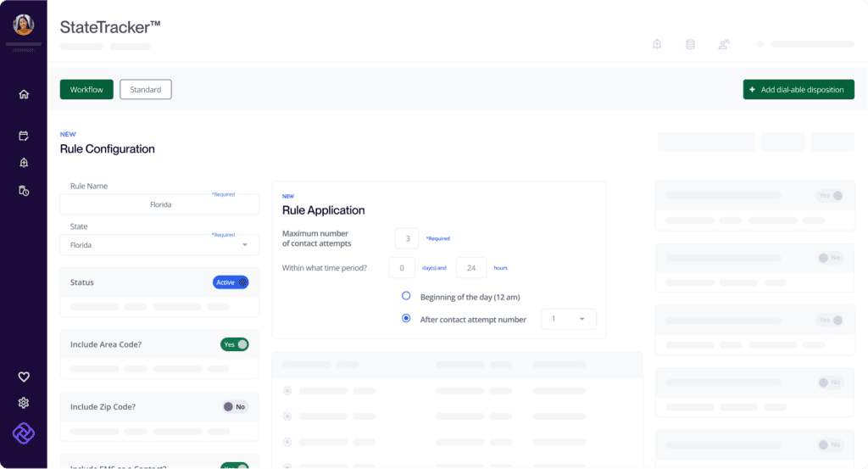
Task: Open the user profile avatar
Action: click(23, 25)
